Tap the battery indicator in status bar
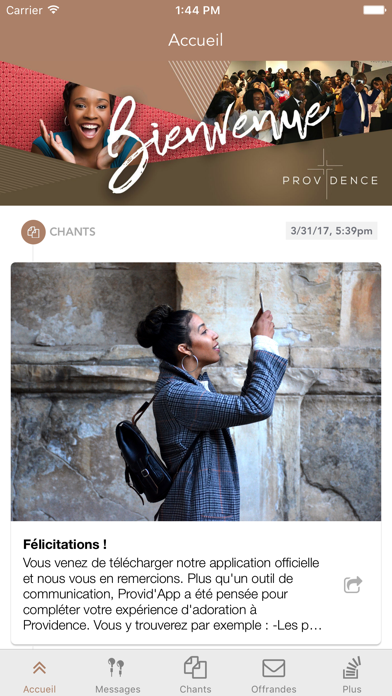Viewport: 392px width, 696px height. coord(374,10)
